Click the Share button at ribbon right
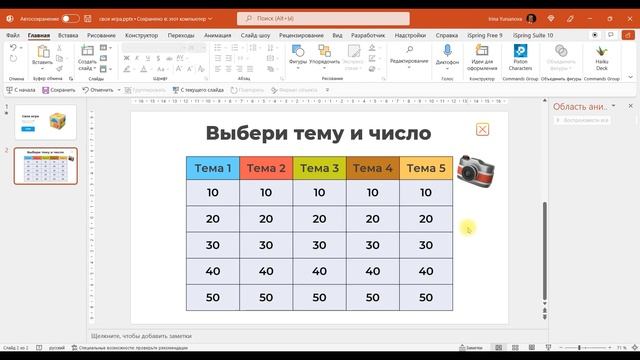The height and width of the screenshot is (360, 640). tap(628, 35)
